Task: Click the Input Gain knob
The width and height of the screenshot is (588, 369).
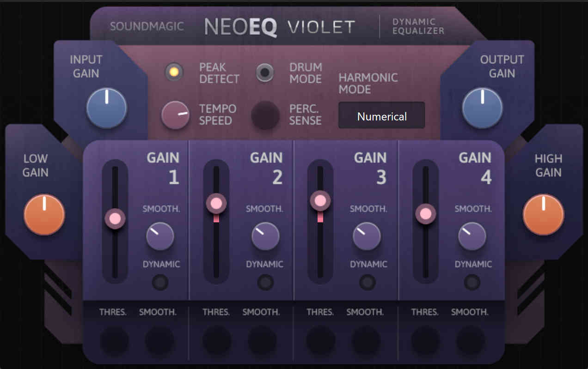Action: (x=106, y=108)
